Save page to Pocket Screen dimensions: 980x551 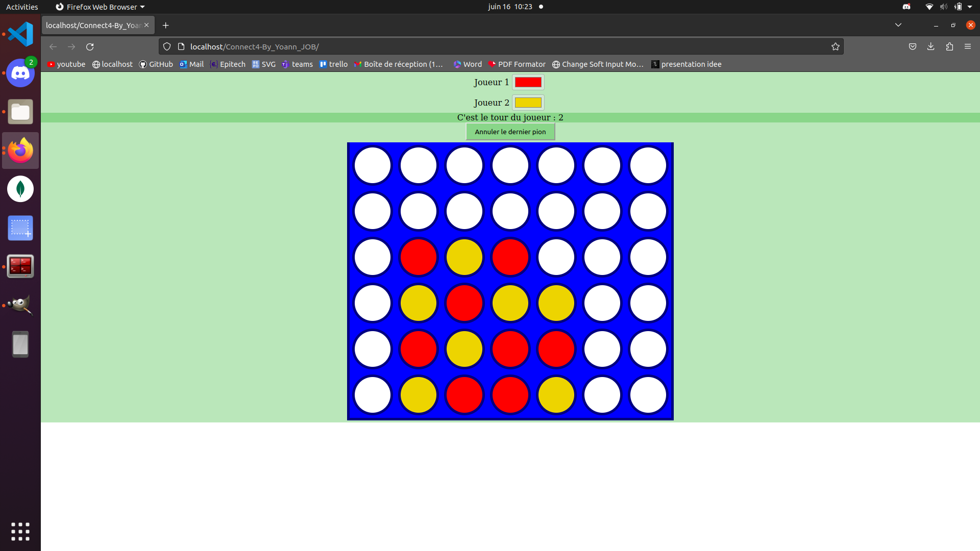point(913,46)
